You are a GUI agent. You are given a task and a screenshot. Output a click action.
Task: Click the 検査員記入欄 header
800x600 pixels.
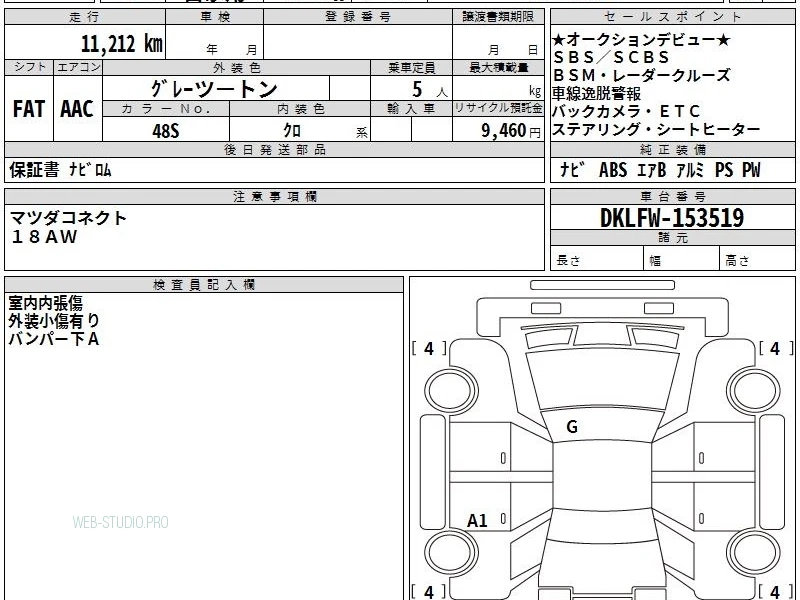204,285
